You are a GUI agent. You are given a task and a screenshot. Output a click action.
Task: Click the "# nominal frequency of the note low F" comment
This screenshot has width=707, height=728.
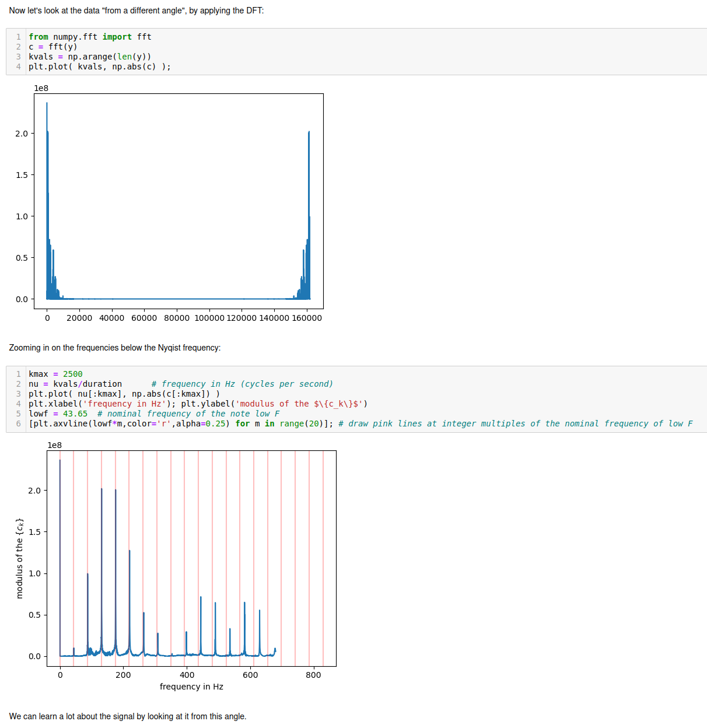[188, 414]
